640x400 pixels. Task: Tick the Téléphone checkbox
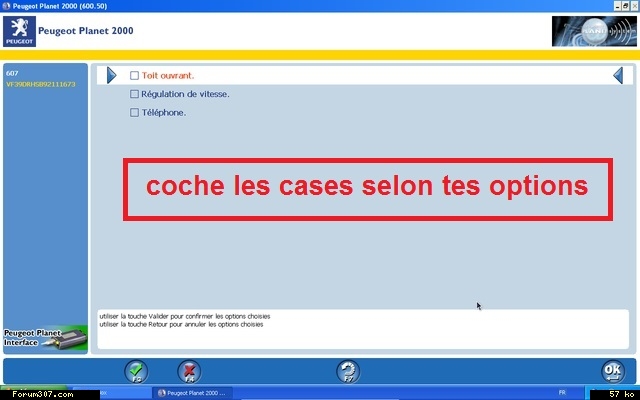click(135, 112)
